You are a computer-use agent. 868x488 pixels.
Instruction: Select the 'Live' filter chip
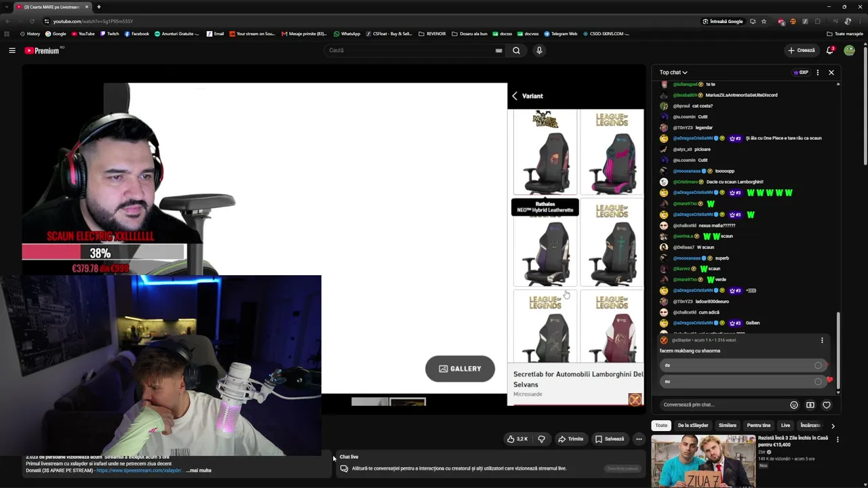[x=785, y=426]
